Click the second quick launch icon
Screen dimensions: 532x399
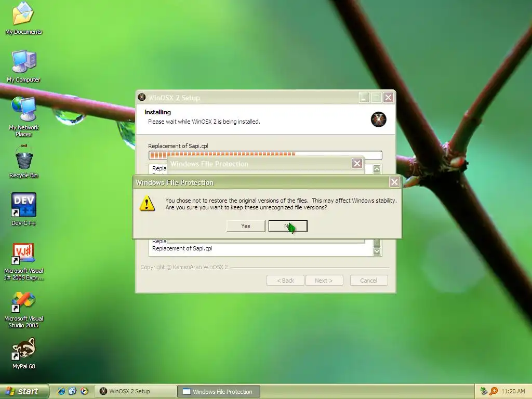[73, 391]
